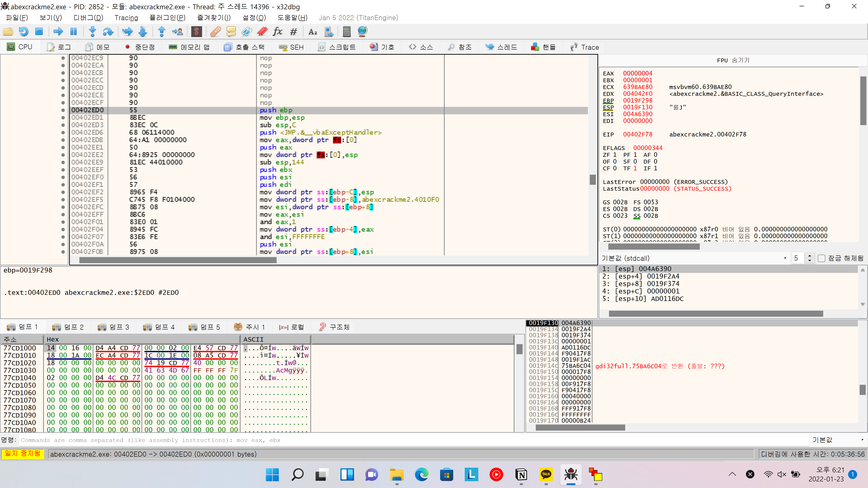This screenshot has width=868, height=488.
Task: Open file with the folder icon
Action: (x=8, y=32)
